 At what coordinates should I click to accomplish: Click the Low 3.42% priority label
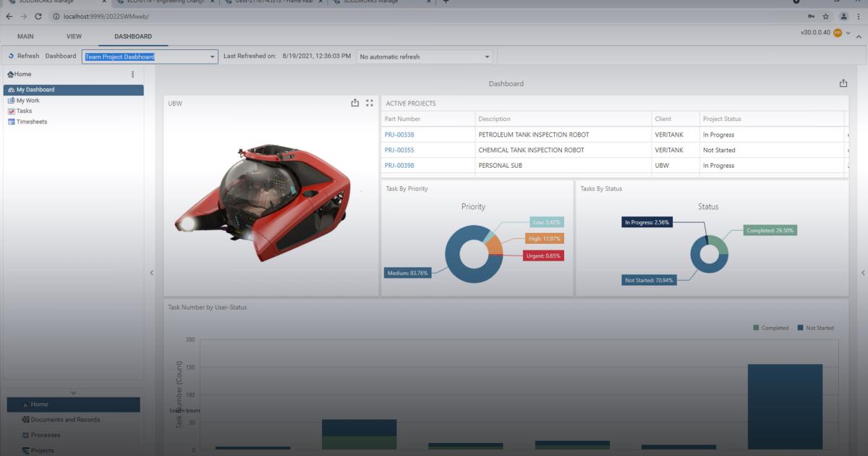546,221
